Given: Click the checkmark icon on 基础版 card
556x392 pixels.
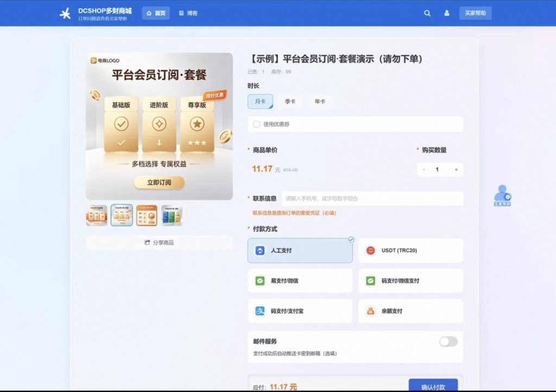Looking at the screenshot, I should coord(121,124).
